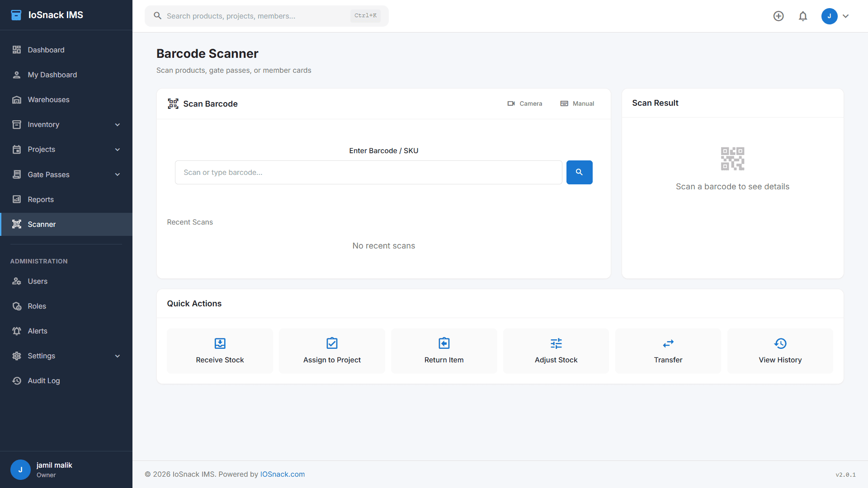Switch scanner to Camera mode
This screenshot has height=488, width=868.
(525, 103)
